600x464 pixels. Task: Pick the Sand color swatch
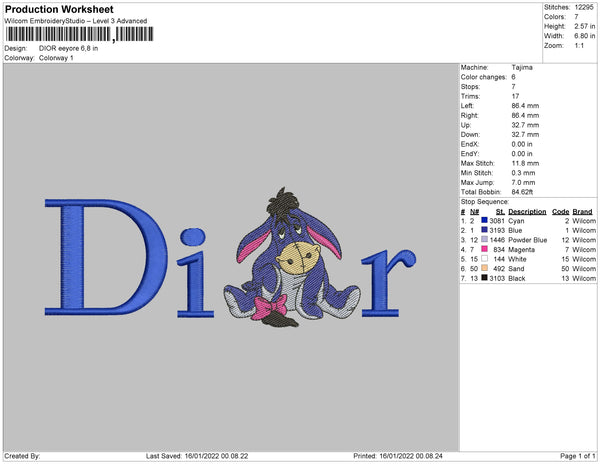point(484,268)
